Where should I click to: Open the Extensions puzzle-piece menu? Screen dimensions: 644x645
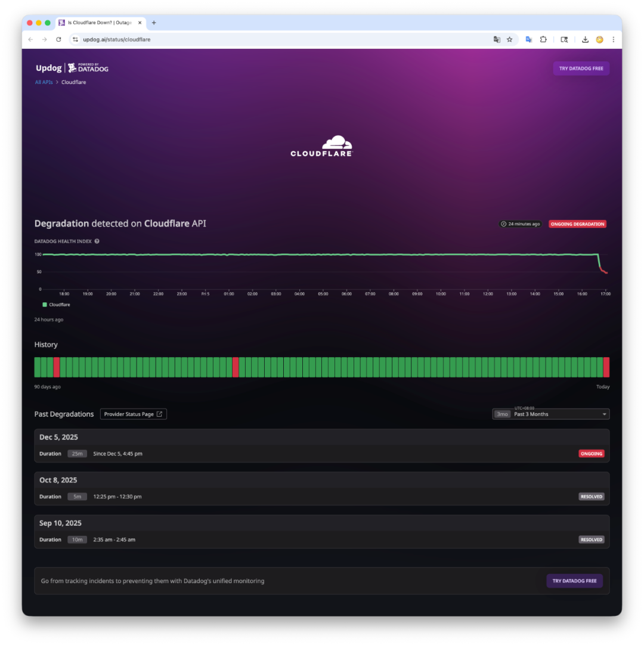543,39
